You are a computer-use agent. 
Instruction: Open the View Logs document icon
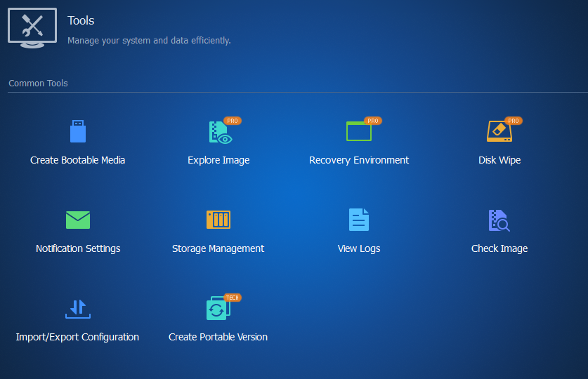(x=359, y=220)
